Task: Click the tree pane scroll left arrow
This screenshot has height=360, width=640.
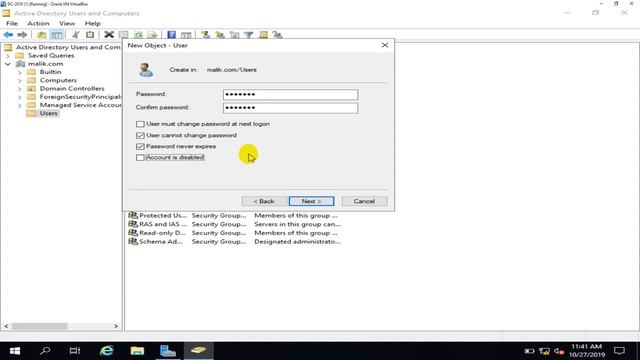Action: [6, 326]
